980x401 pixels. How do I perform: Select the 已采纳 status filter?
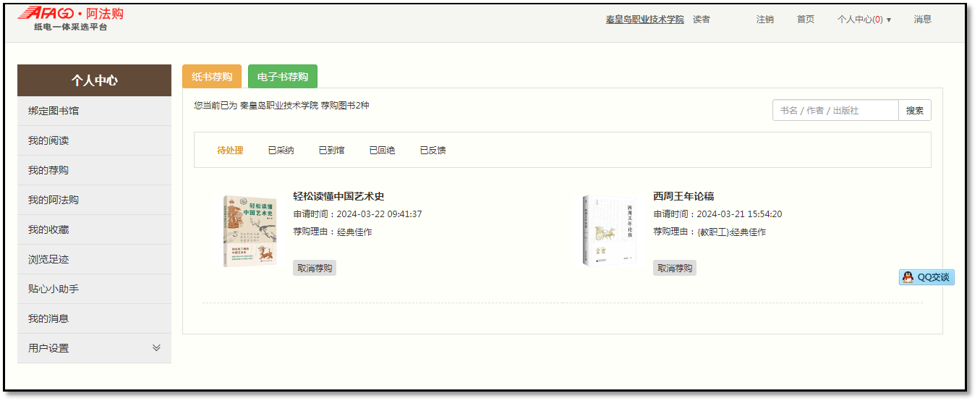[x=281, y=151]
